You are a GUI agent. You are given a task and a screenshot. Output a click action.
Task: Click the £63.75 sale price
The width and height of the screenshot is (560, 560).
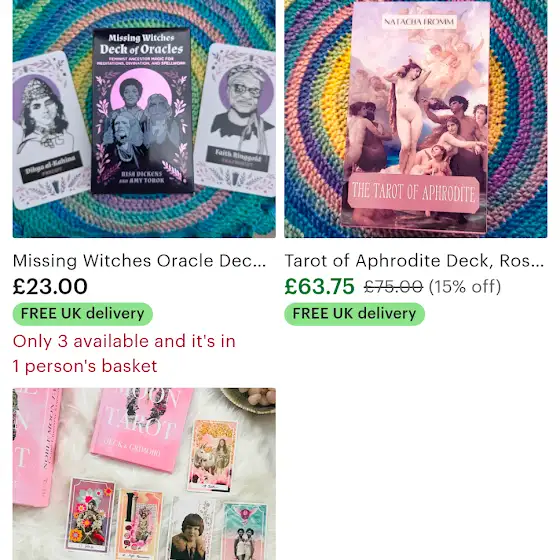click(319, 286)
